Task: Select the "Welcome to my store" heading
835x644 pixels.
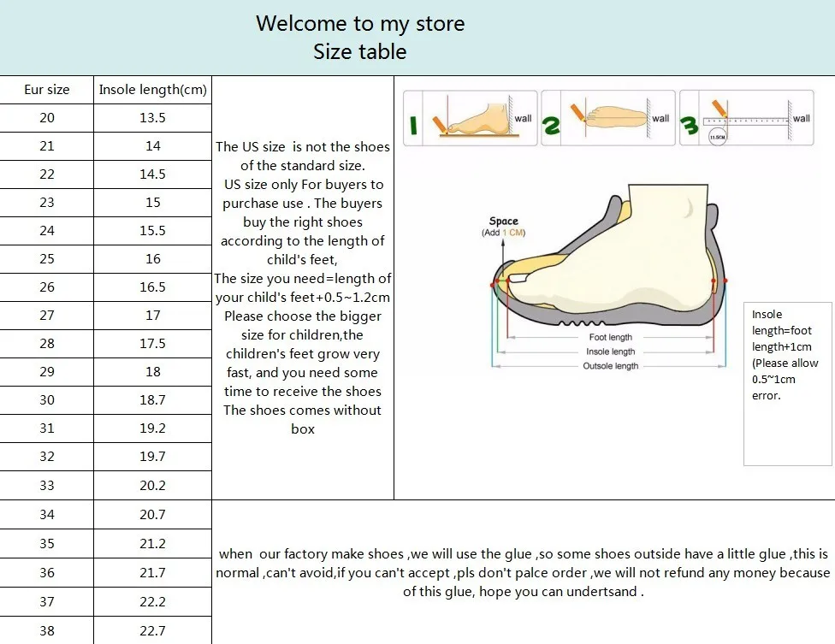Action: 360,23
